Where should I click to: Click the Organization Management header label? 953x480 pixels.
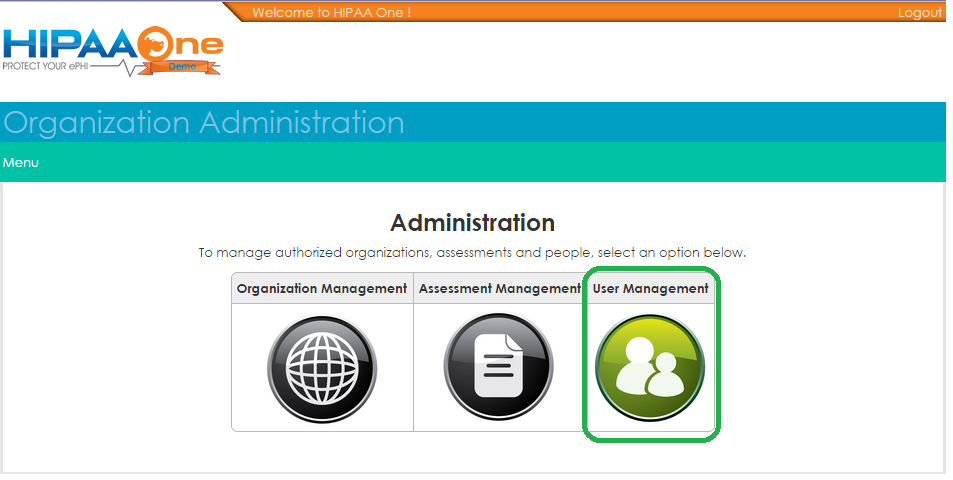click(x=322, y=289)
